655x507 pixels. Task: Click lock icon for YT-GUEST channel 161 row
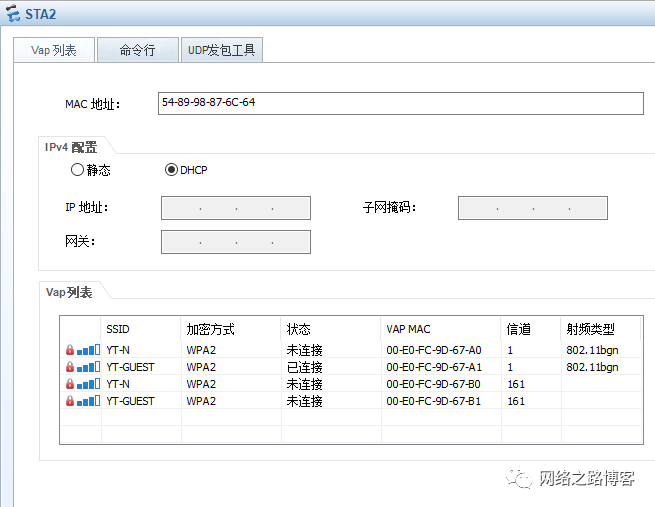(x=70, y=401)
